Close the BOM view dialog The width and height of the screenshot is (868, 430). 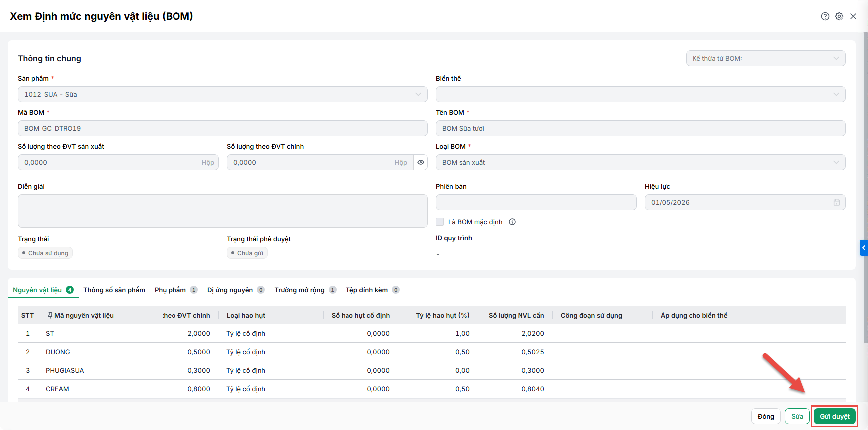pos(853,16)
